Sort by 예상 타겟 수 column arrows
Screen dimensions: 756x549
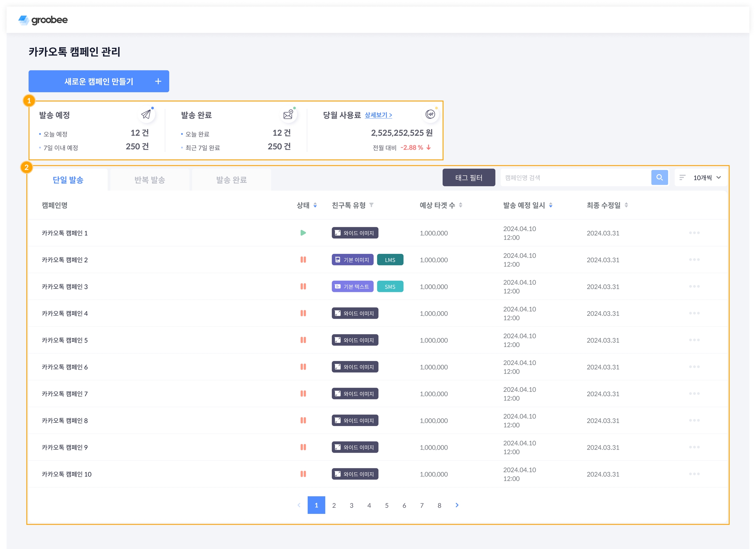[460, 205]
